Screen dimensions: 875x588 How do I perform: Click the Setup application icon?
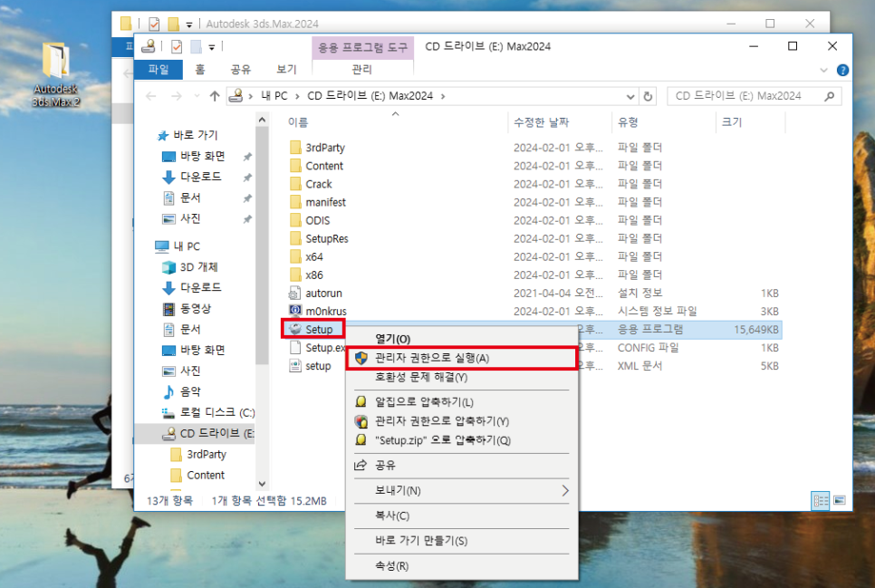295,330
